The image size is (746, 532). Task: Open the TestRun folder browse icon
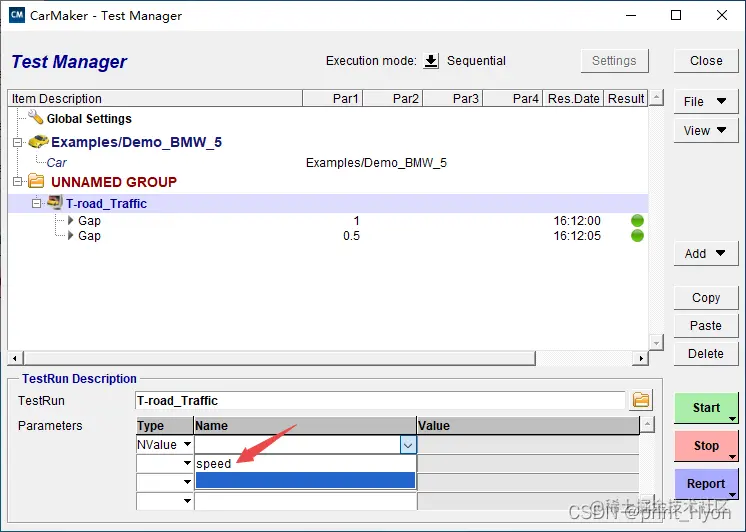pos(641,400)
